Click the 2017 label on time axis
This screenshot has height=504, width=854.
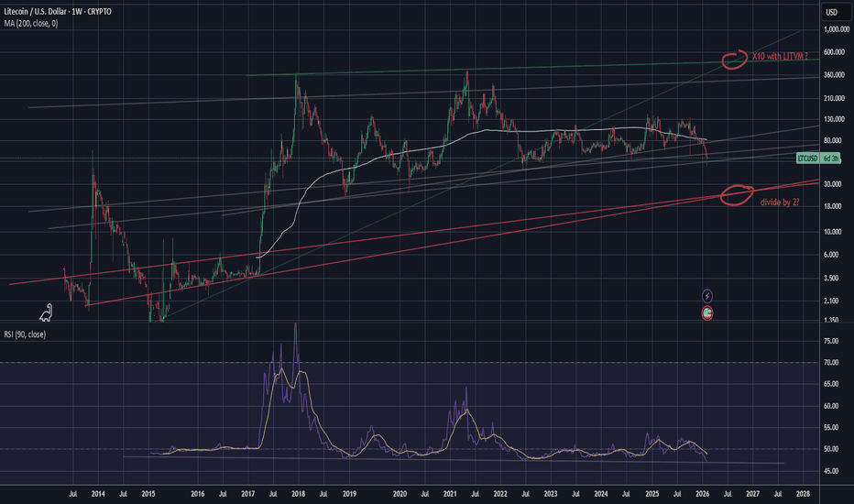pyautogui.click(x=247, y=494)
